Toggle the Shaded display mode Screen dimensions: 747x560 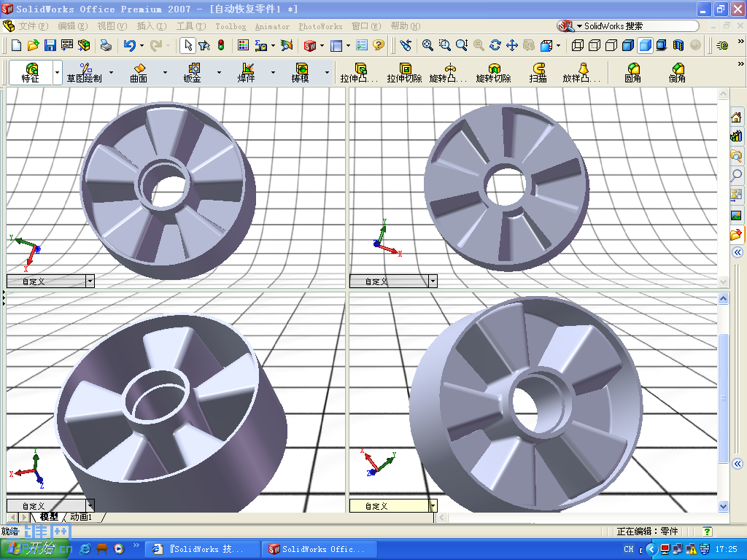(x=645, y=45)
